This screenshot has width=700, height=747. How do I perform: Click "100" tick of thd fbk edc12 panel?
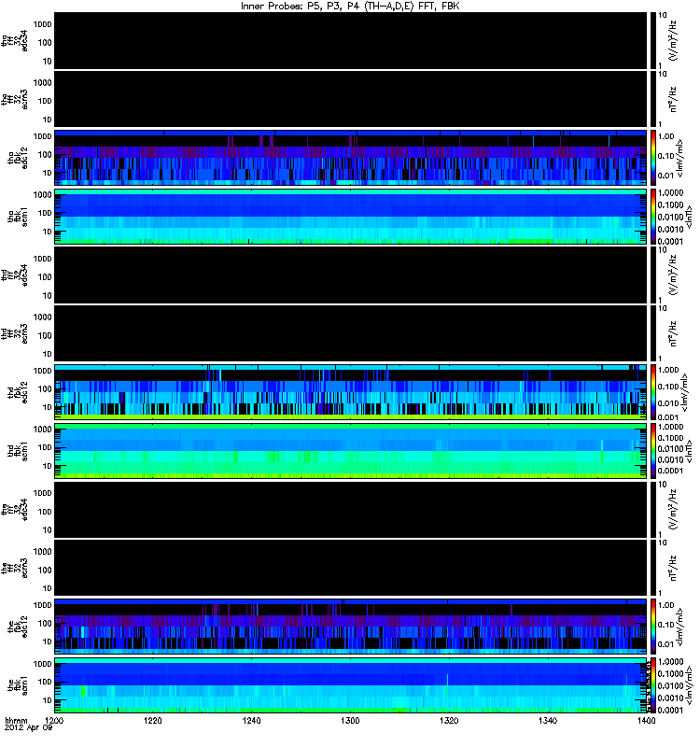pyautogui.click(x=45, y=389)
